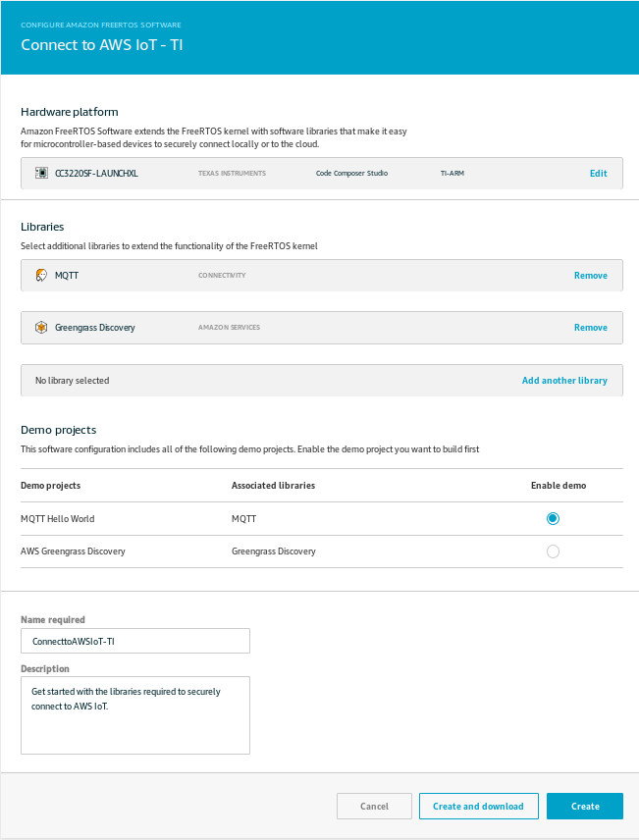The height and width of the screenshot is (840, 639).
Task: Click the Code Composer Studio label
Action: pos(351,173)
